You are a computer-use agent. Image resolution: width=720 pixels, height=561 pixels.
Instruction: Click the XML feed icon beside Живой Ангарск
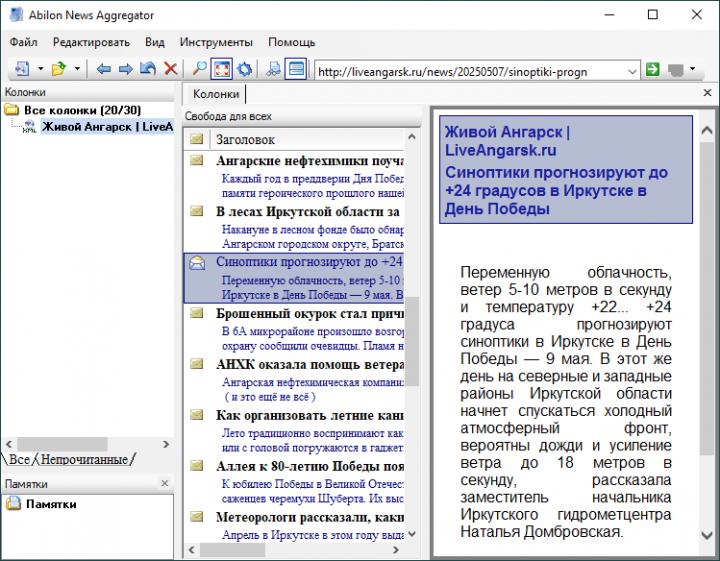[29, 127]
